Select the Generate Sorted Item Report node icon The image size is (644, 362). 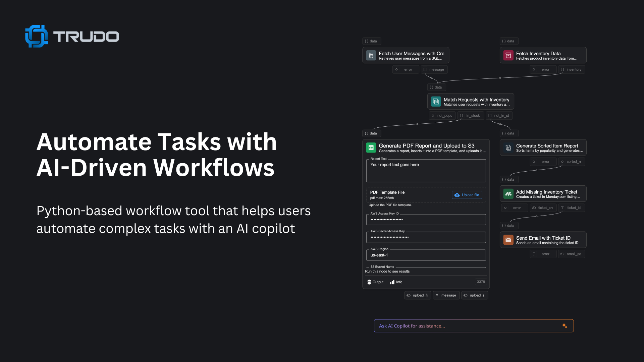click(507, 147)
